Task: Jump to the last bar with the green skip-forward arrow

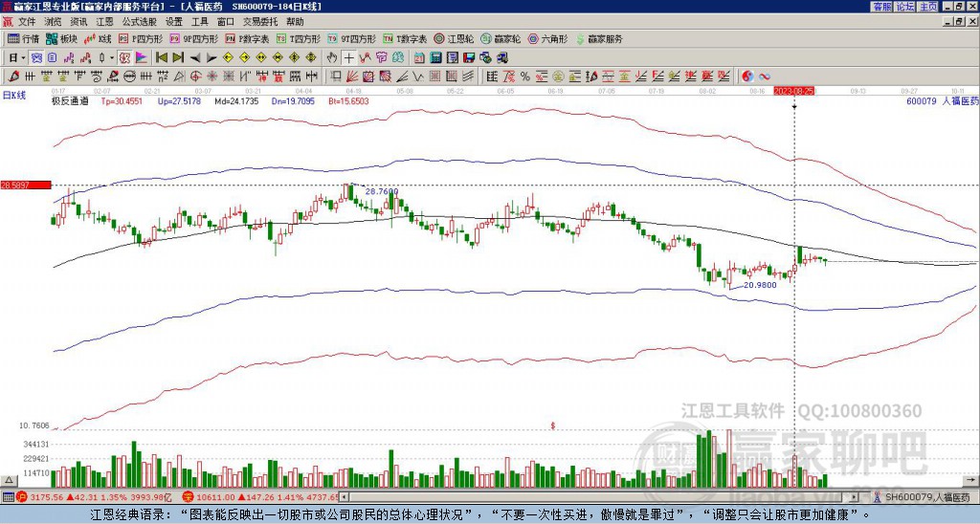Action: [178, 58]
